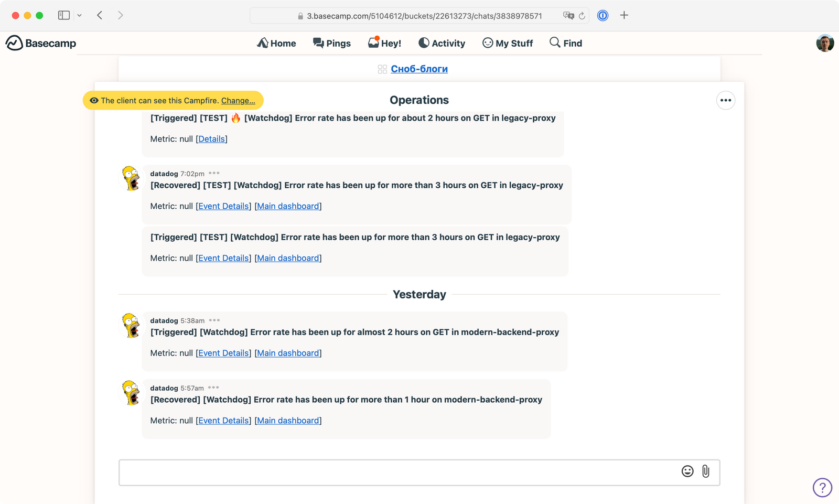The height and width of the screenshot is (504, 839).
Task: Click the translate page icon in address bar
Action: click(x=568, y=16)
